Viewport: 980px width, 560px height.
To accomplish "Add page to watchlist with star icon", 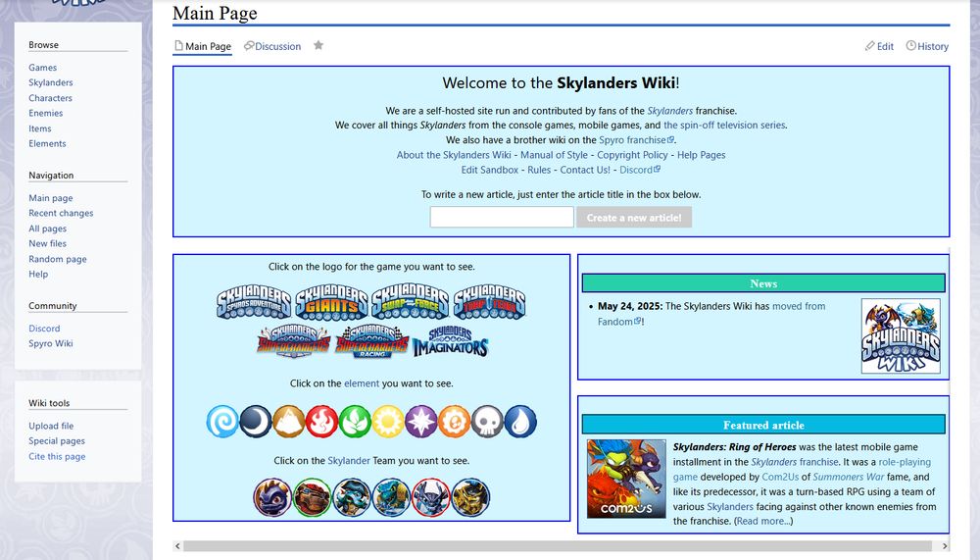I will 318,45.
